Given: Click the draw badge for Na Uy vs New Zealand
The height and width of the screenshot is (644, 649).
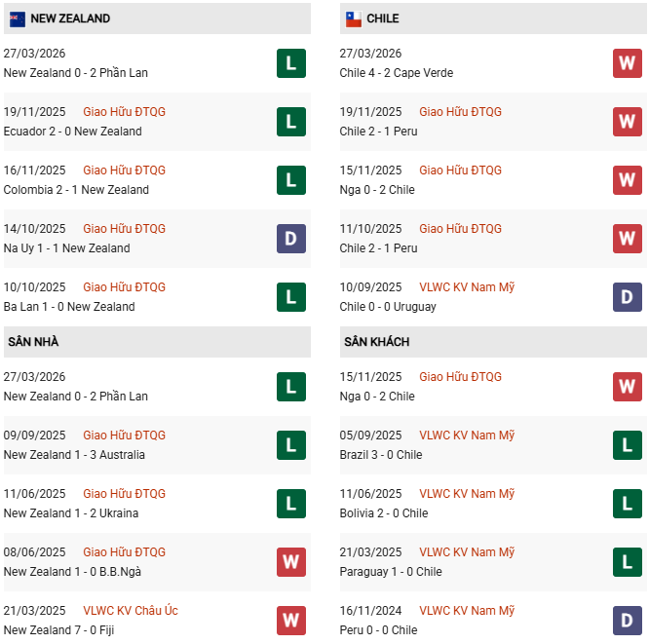Looking at the screenshot, I should pos(291,239).
